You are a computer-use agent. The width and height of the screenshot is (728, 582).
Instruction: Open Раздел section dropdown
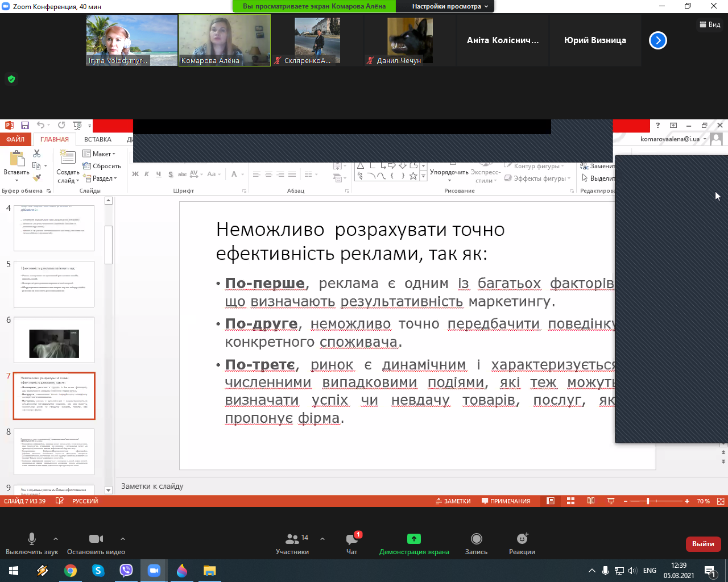tap(100, 178)
